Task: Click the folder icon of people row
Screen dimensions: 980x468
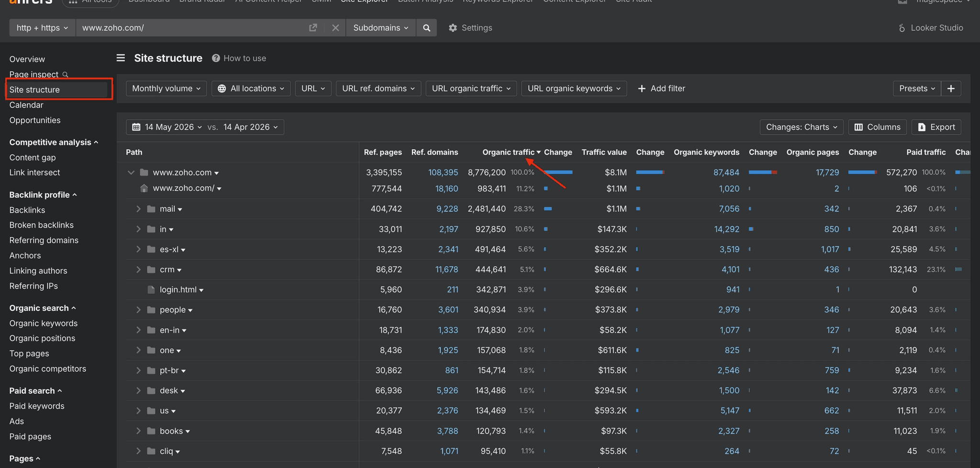Action: [x=151, y=310]
